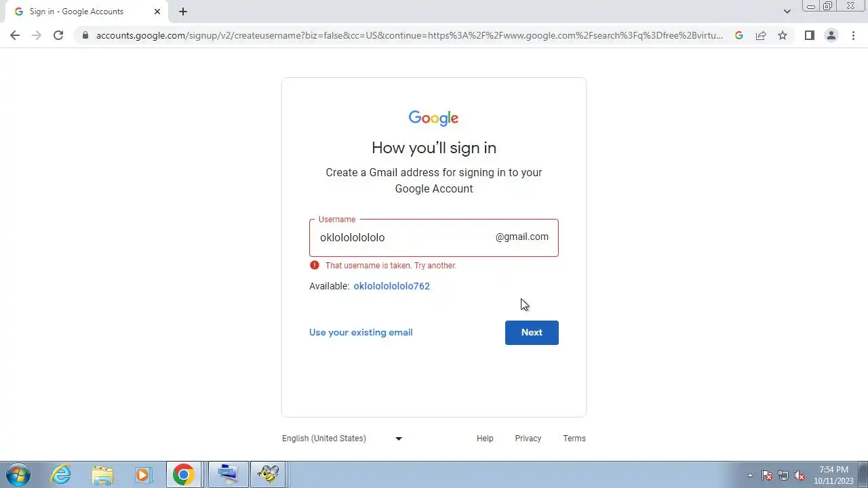Select the Sign in - Google Accounts tab
This screenshot has height=488, width=868.
85,12
